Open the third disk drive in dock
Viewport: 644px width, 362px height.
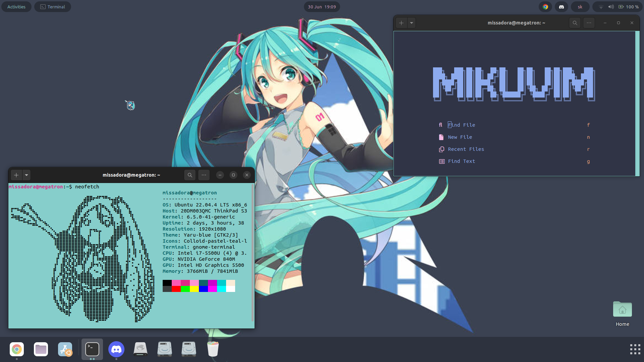[189, 349]
